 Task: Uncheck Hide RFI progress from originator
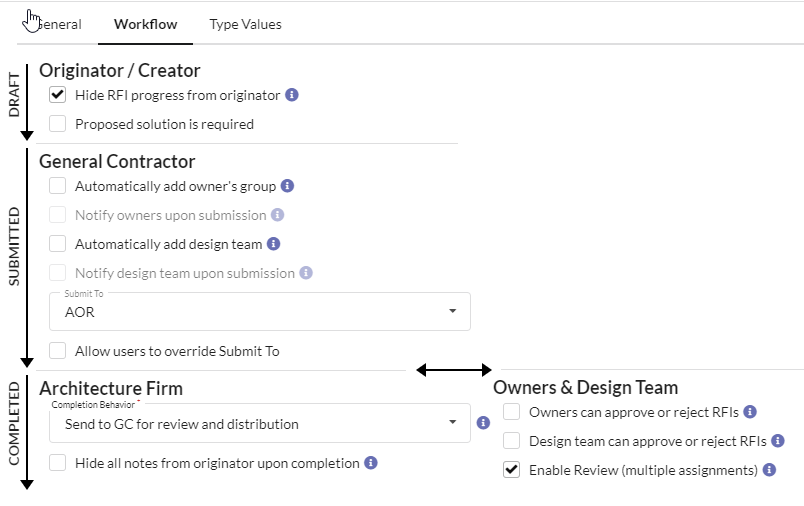tap(57, 95)
